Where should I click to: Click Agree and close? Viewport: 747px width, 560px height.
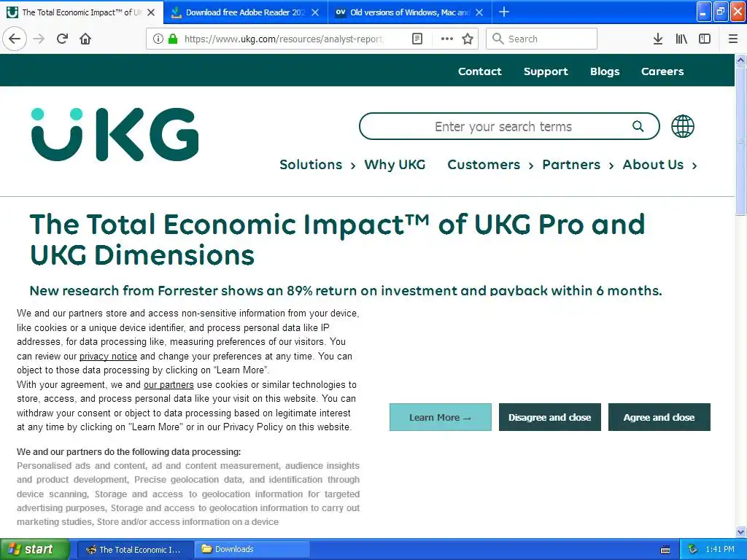point(659,417)
